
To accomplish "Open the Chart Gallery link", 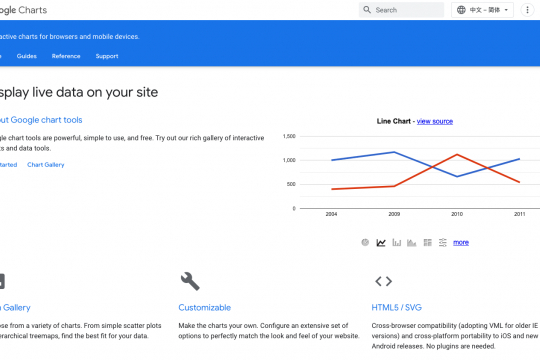I will [x=46, y=165].
